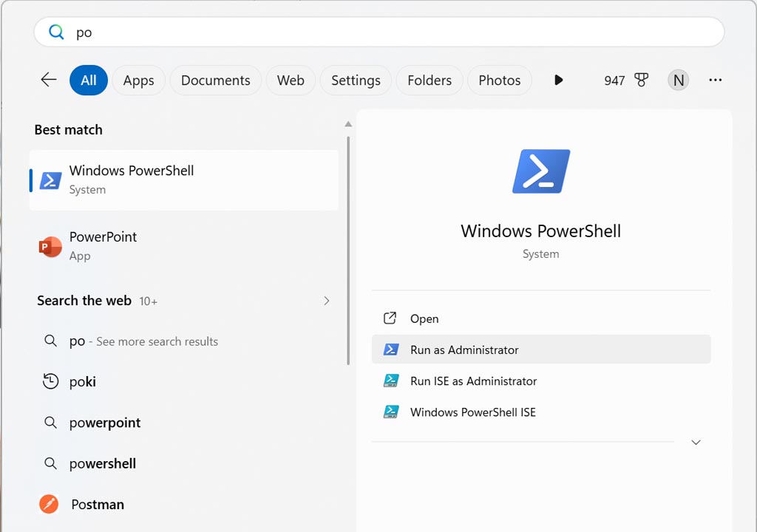
Task: Click the Run as Administrator PowerShell icon
Action: pos(390,349)
